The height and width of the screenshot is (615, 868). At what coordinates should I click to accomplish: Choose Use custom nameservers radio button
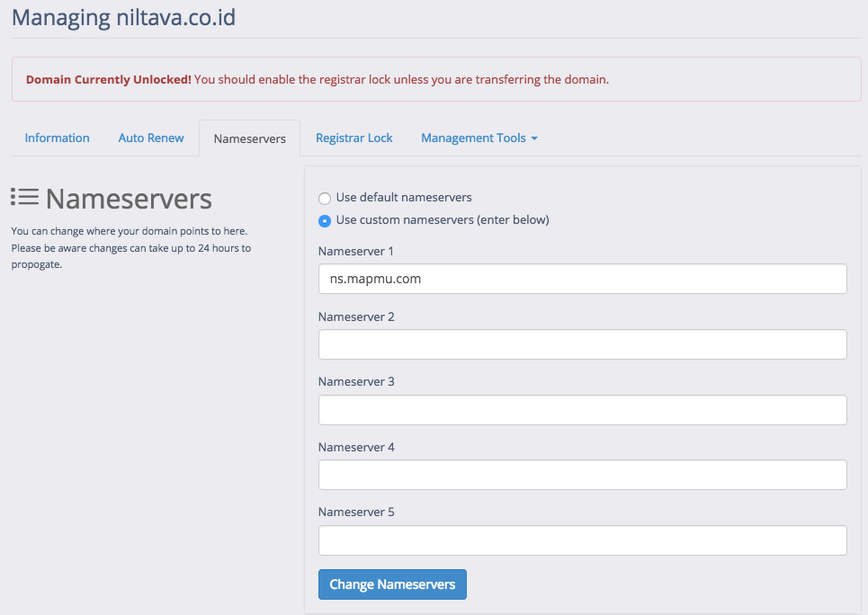(x=325, y=221)
